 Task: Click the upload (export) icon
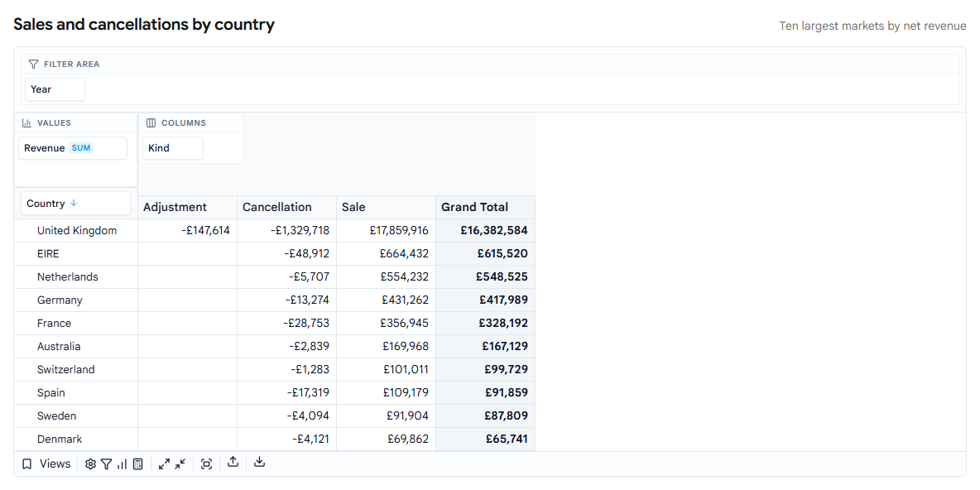pos(233,463)
